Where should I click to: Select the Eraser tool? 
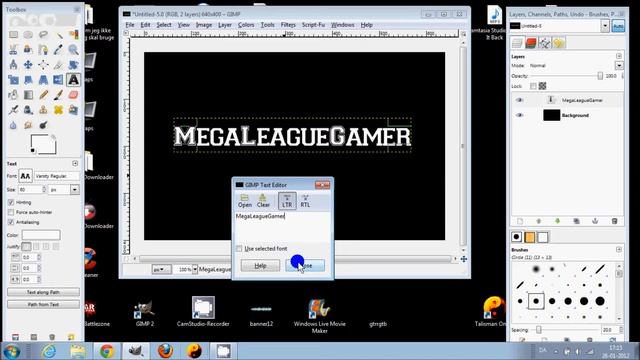click(73, 95)
